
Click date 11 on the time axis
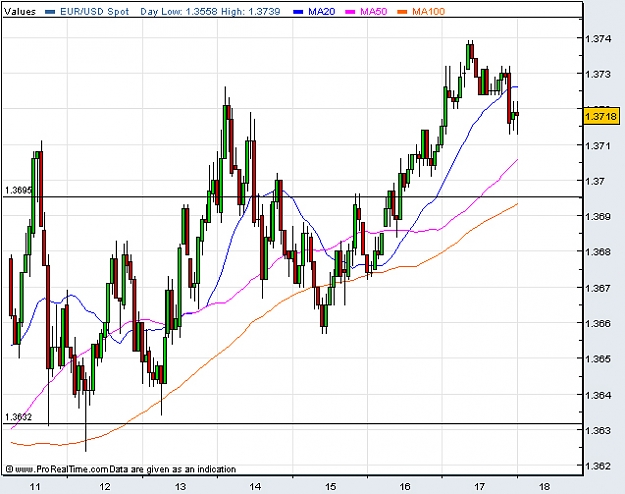click(x=35, y=486)
